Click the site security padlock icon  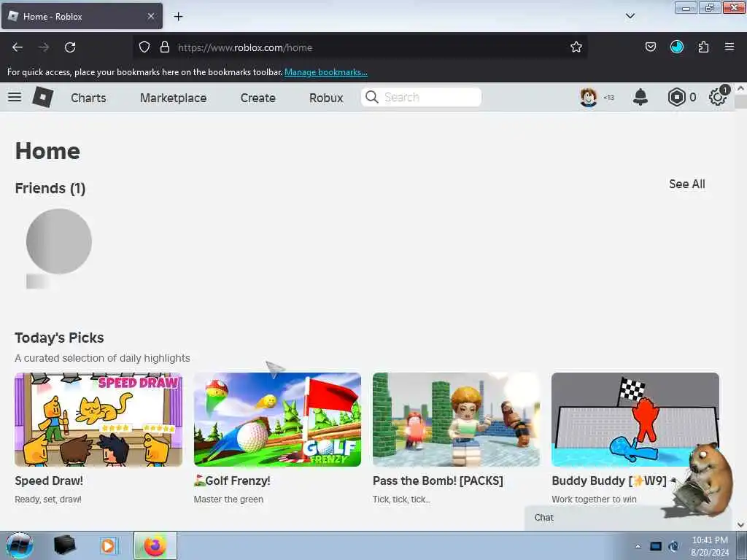click(x=165, y=47)
